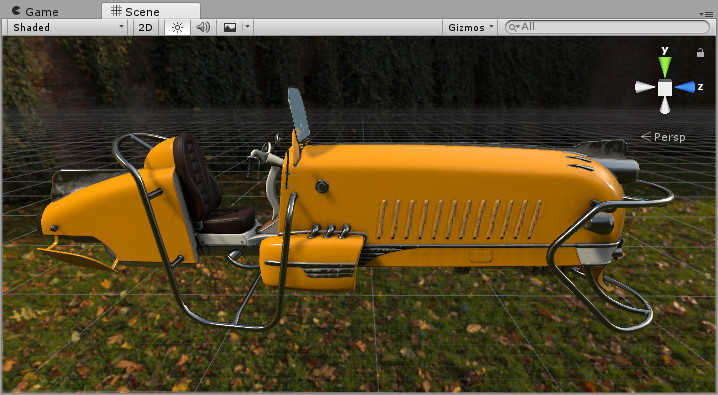Switch Persp projection label to orthographic
The width and height of the screenshot is (718, 395).
pos(663,137)
